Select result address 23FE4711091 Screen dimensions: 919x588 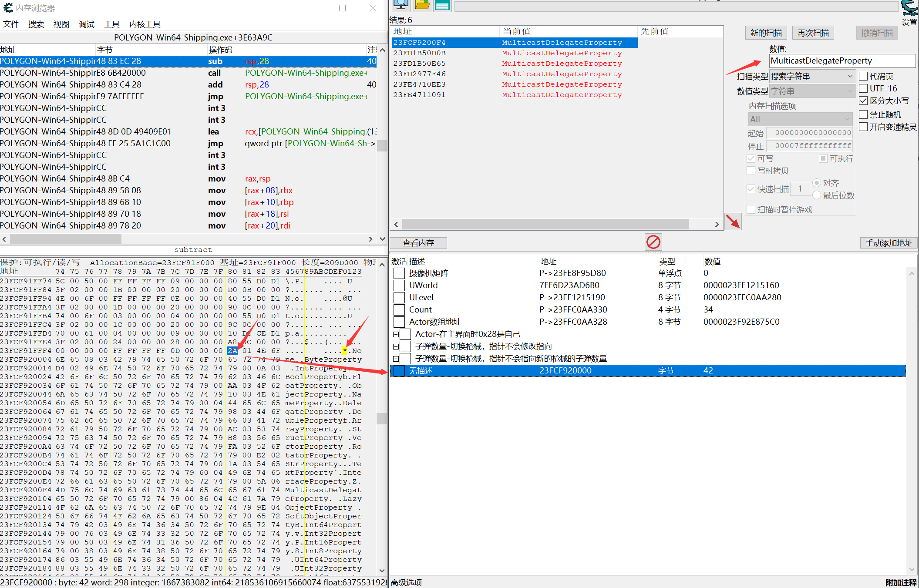[x=419, y=95]
